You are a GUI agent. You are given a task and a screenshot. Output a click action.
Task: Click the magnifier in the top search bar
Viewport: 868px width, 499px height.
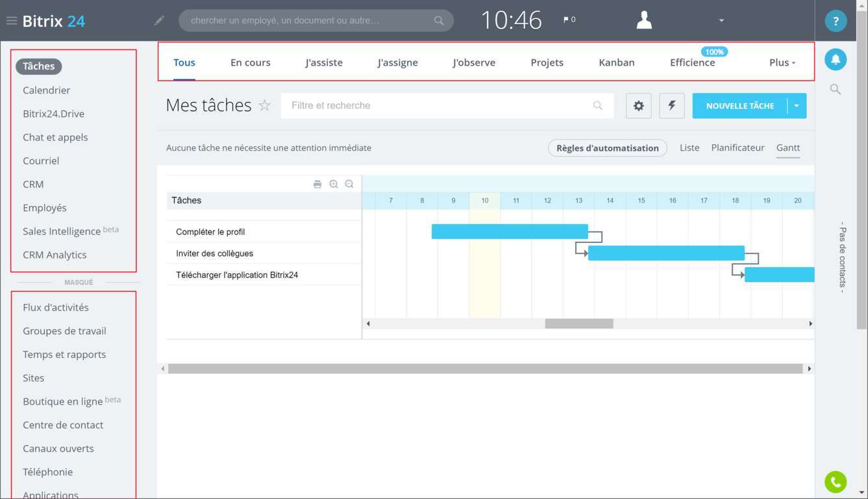(x=439, y=21)
